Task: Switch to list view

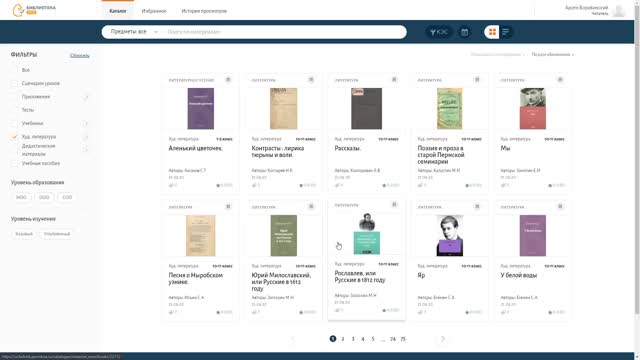Action: [505, 32]
